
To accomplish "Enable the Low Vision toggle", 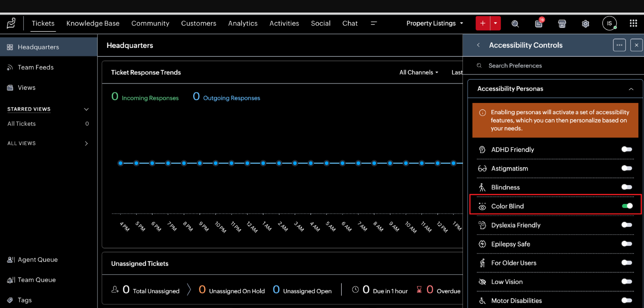I will [x=627, y=281].
